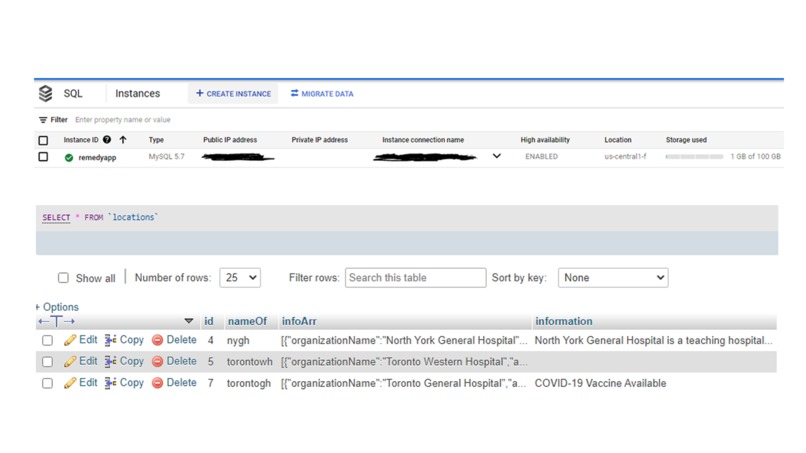Tick the remedyapp instance checkbox
Screen dimensions: 806x453
tap(43, 157)
